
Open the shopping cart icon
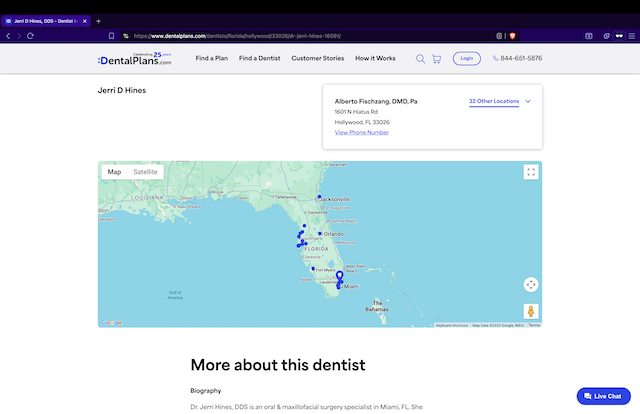click(x=437, y=59)
